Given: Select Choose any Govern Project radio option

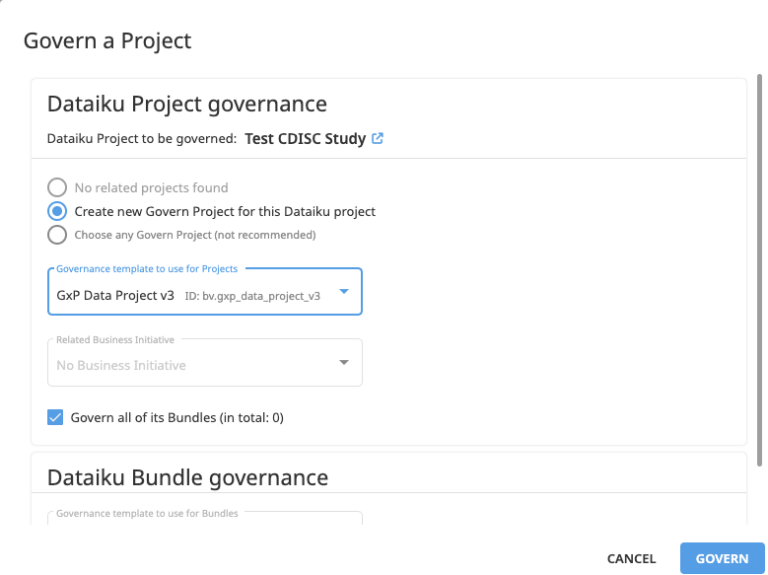Looking at the screenshot, I should pos(57,235).
